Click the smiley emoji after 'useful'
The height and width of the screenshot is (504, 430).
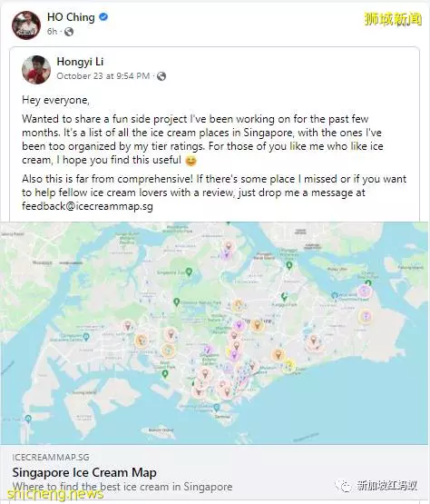coord(191,160)
